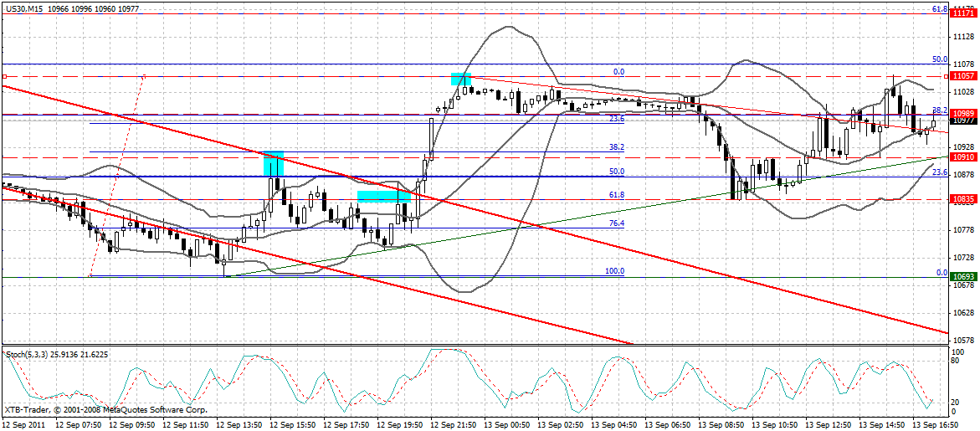Click the current price tag 10977
Image resolution: width=980 pixels, height=431 pixels.
[x=962, y=121]
